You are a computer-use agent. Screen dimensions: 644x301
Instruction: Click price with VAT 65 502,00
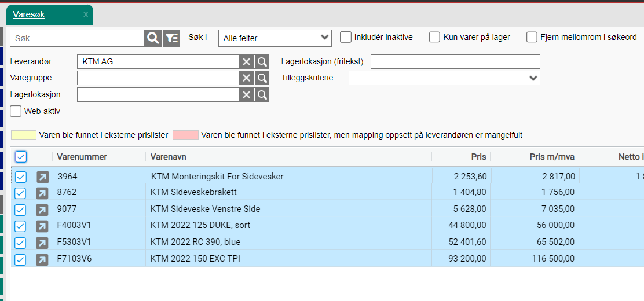tap(556, 243)
